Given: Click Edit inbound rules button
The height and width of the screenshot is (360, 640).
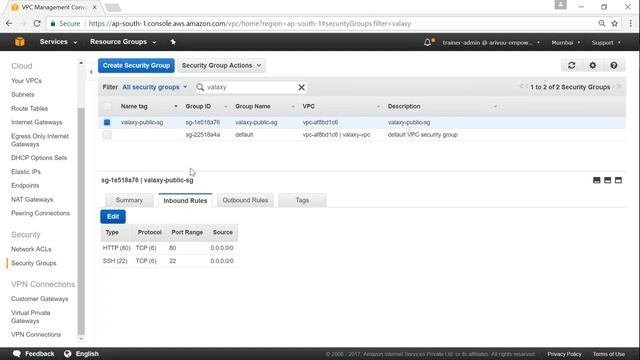Looking at the screenshot, I should point(113,217).
